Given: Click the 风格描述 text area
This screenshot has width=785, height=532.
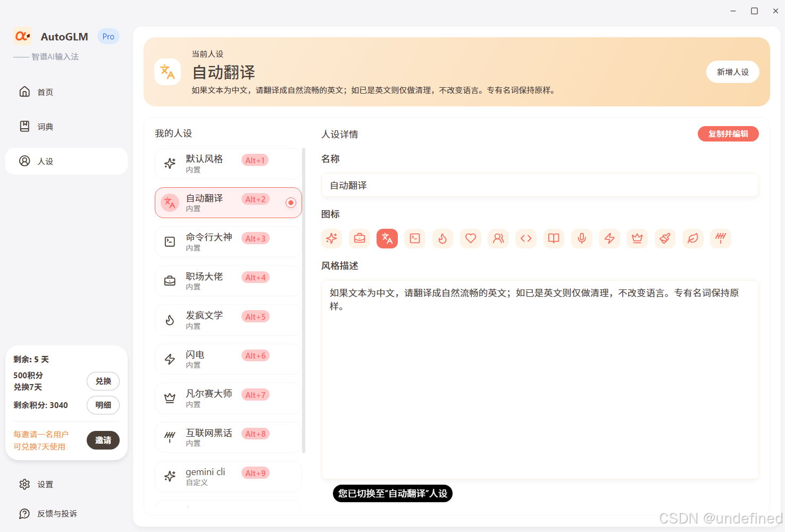Looking at the screenshot, I should [x=540, y=379].
